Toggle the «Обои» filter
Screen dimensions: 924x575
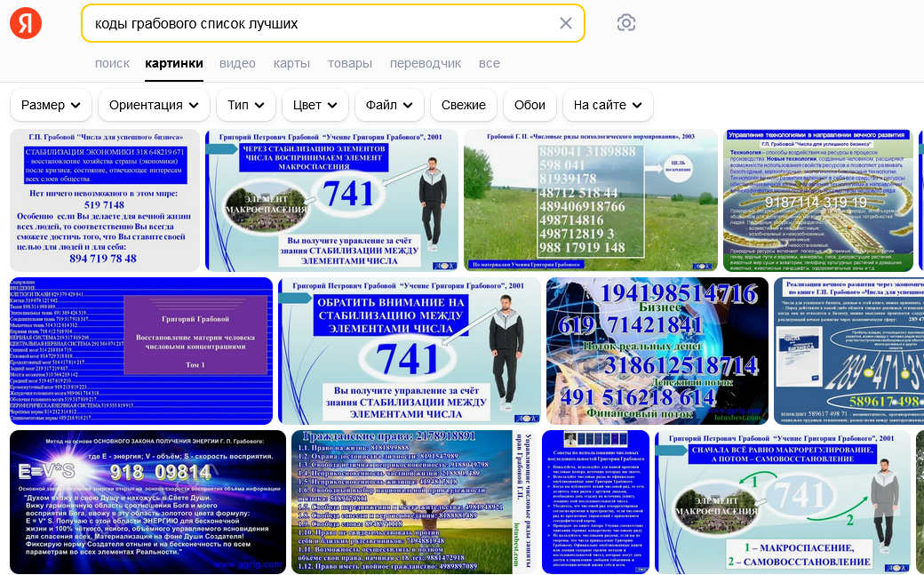[x=530, y=105]
